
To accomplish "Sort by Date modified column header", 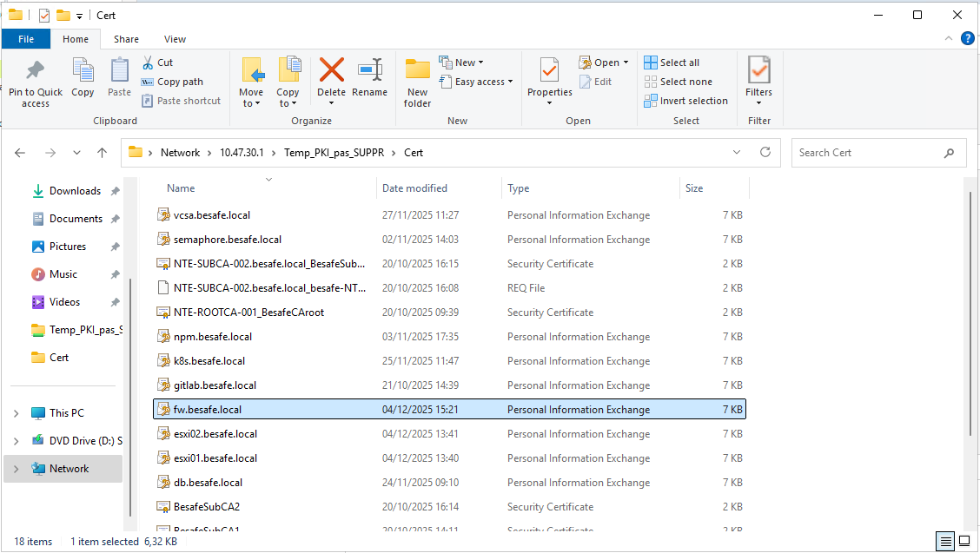I will (414, 188).
